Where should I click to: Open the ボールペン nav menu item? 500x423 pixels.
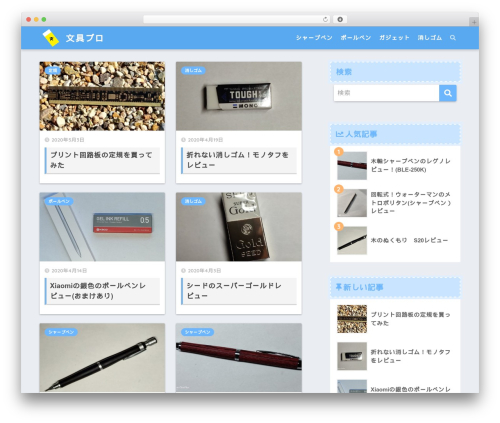click(x=356, y=38)
